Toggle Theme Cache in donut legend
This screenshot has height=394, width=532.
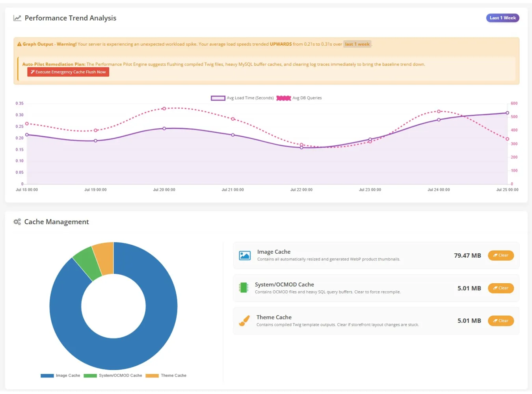pos(166,375)
